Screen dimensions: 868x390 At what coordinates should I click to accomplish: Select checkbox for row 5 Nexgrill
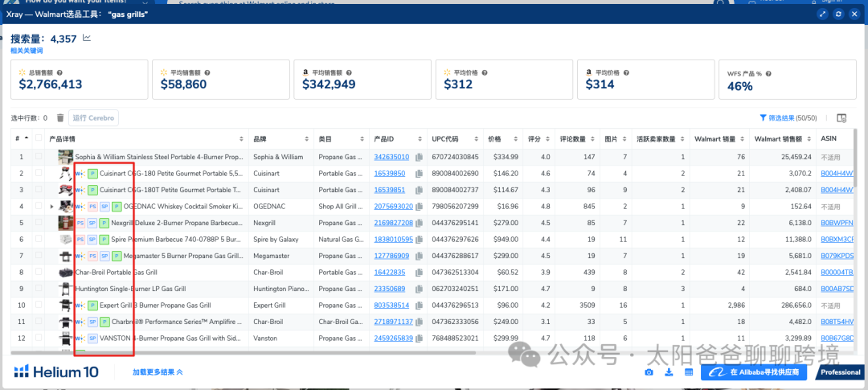(x=39, y=223)
